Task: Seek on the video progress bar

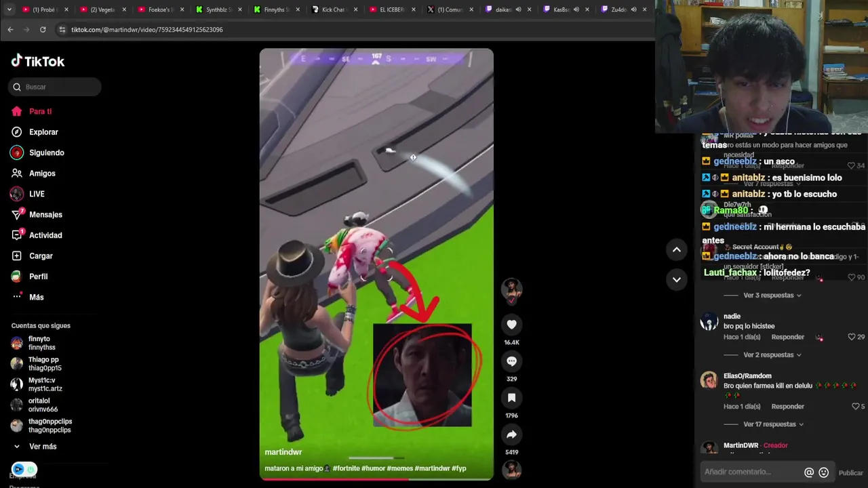Action: click(376, 479)
